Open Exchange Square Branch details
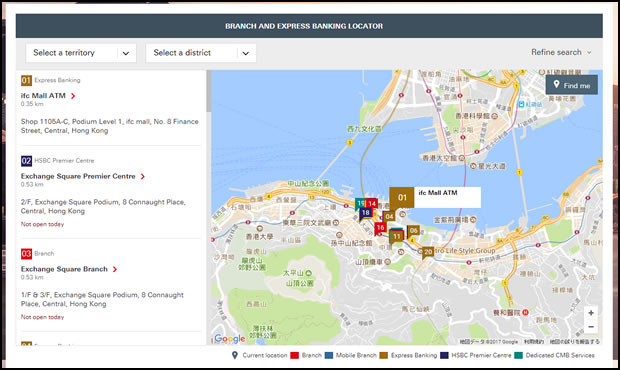620x370 pixels. (x=64, y=269)
